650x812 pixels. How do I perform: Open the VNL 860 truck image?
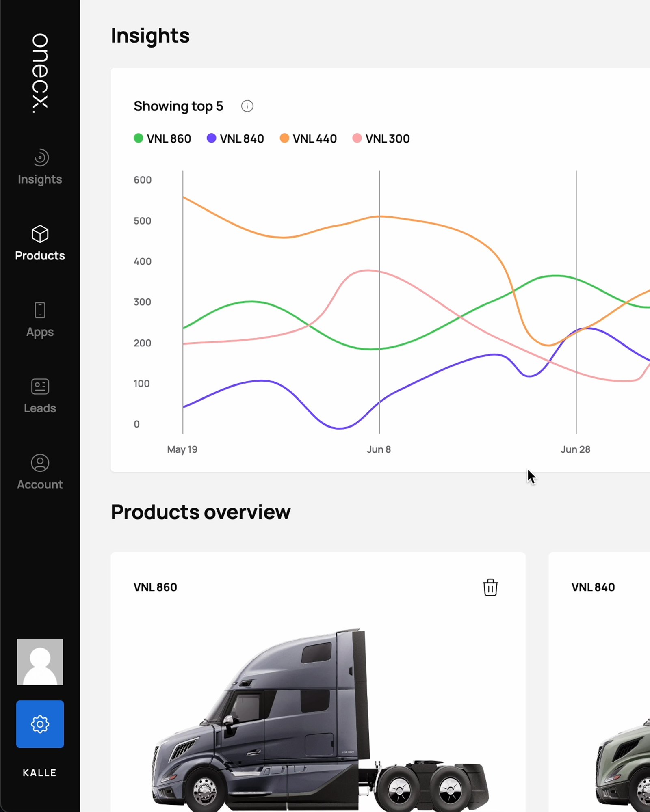[x=320, y=719]
